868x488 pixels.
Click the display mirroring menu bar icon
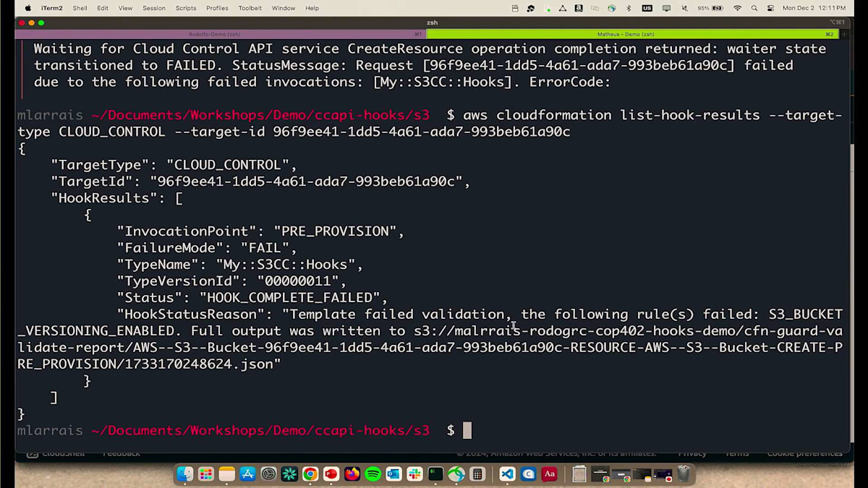665,8
